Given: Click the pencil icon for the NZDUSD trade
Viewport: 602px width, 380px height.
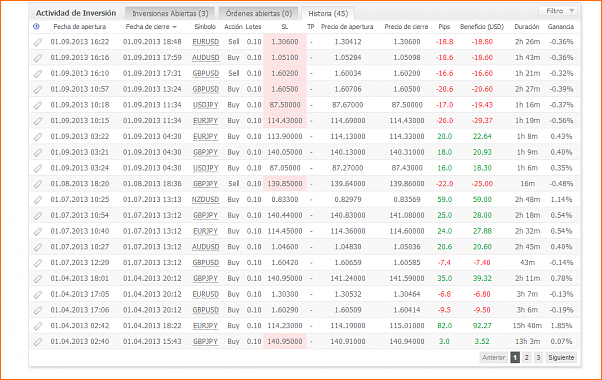Looking at the screenshot, I should [38, 200].
